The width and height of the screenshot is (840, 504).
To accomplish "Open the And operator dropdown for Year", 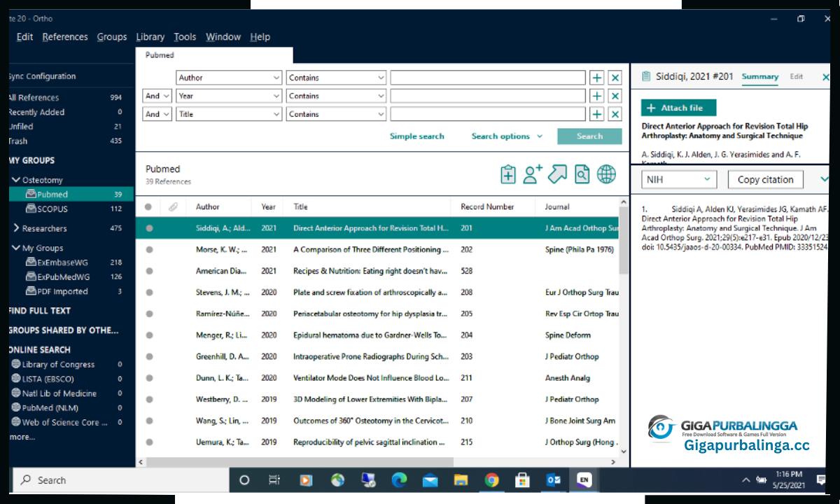I will point(157,96).
